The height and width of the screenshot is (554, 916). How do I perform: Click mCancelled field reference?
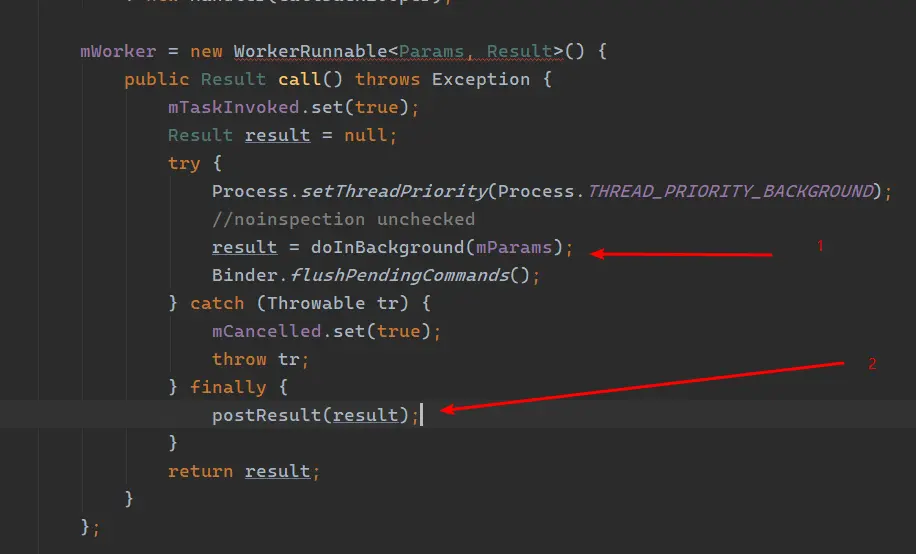pyautogui.click(x=266, y=331)
